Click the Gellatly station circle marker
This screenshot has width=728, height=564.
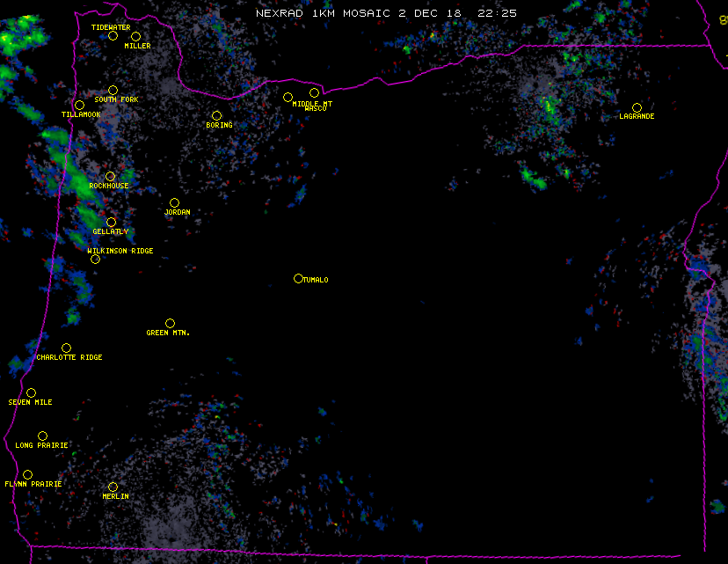(x=111, y=222)
